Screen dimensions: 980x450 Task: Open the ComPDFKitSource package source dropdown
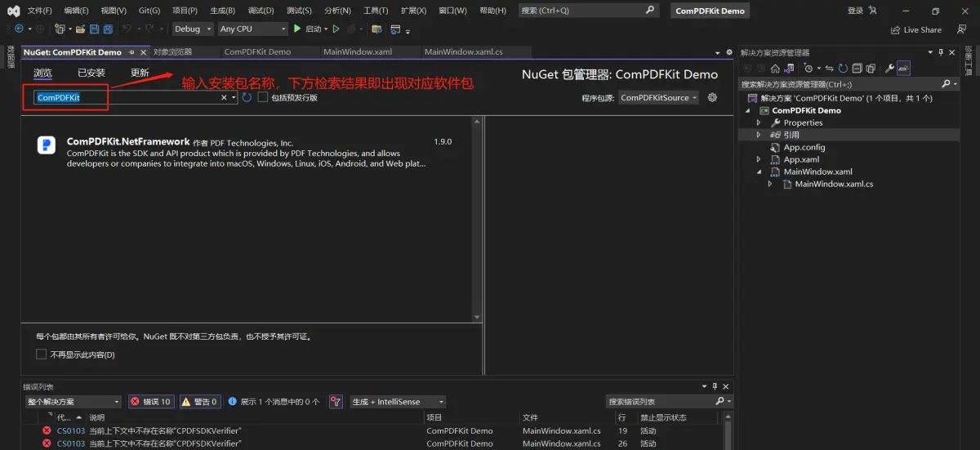[x=658, y=97]
